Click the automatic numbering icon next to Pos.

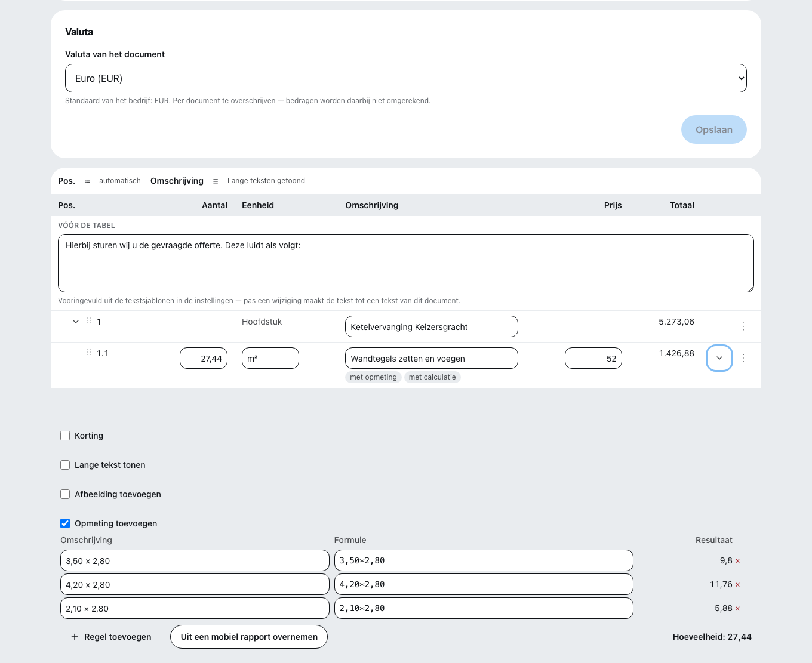click(87, 181)
